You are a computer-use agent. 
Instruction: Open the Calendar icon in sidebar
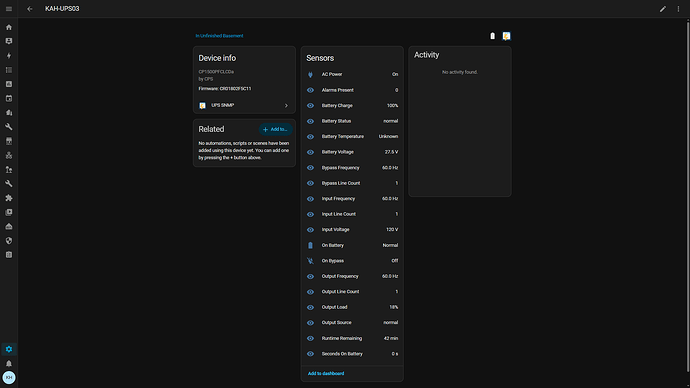pos(9,98)
